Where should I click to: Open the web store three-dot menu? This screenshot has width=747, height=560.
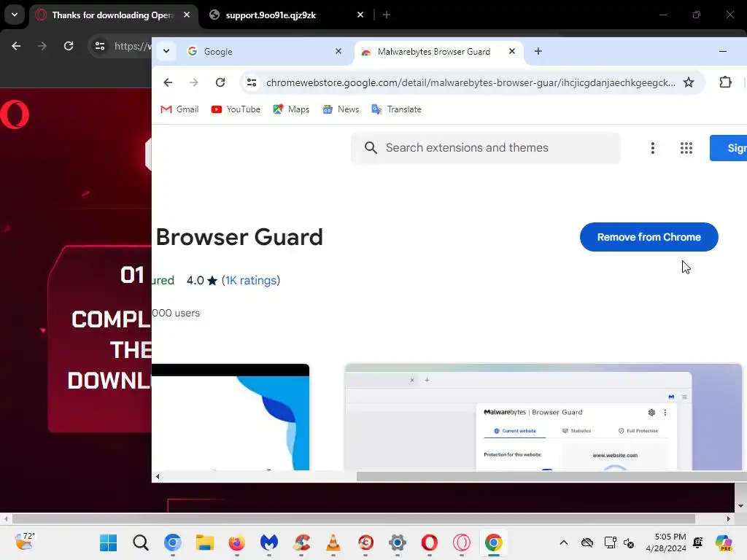[x=653, y=148]
